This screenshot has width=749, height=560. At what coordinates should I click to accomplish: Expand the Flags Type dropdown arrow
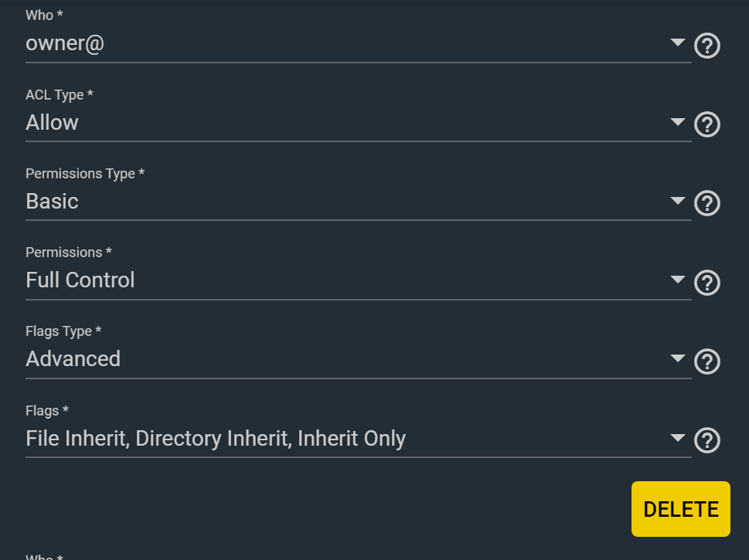[x=678, y=358]
